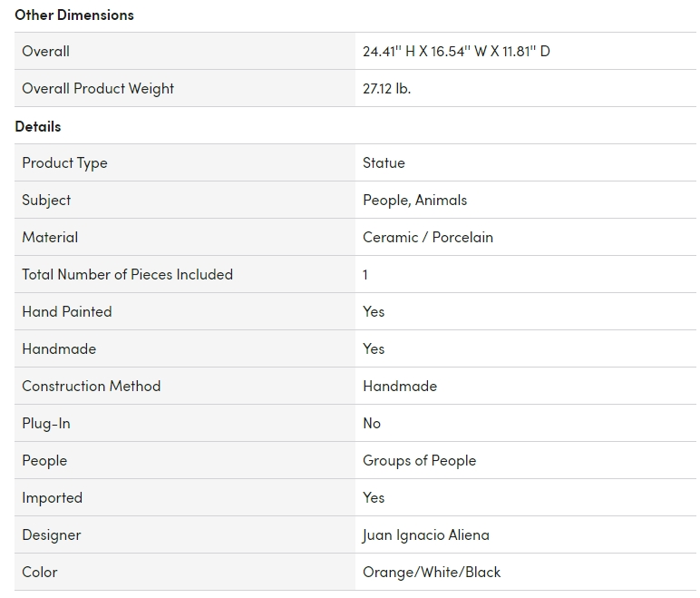700x598 pixels.
Task: Click the Ceramic / Porcelain material value
Action: pos(428,238)
